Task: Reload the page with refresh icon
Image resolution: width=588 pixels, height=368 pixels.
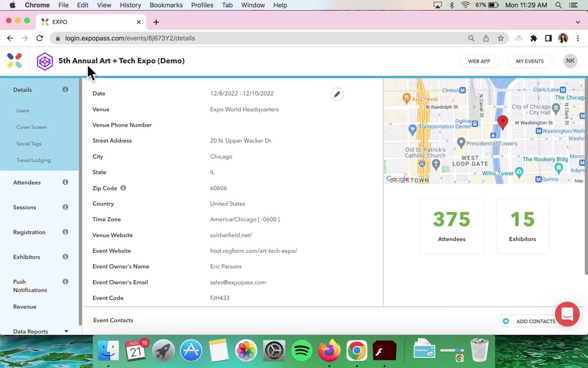Action: [40, 38]
